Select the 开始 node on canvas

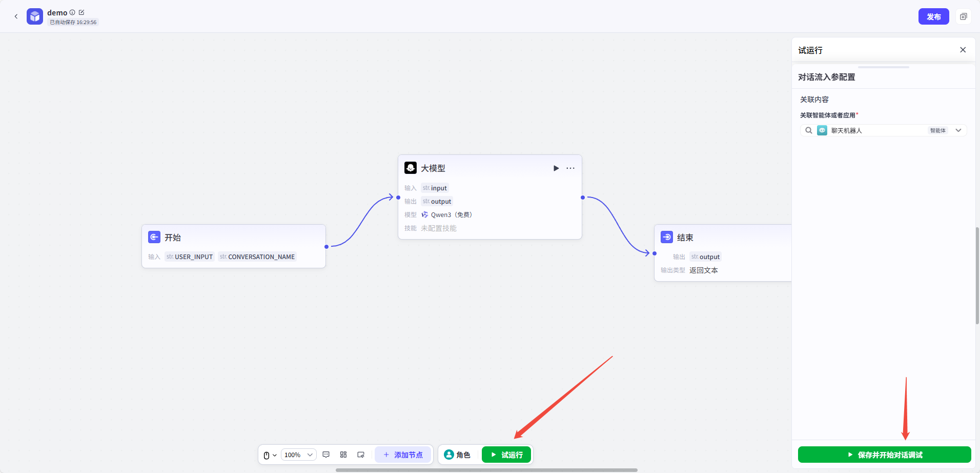coord(234,238)
